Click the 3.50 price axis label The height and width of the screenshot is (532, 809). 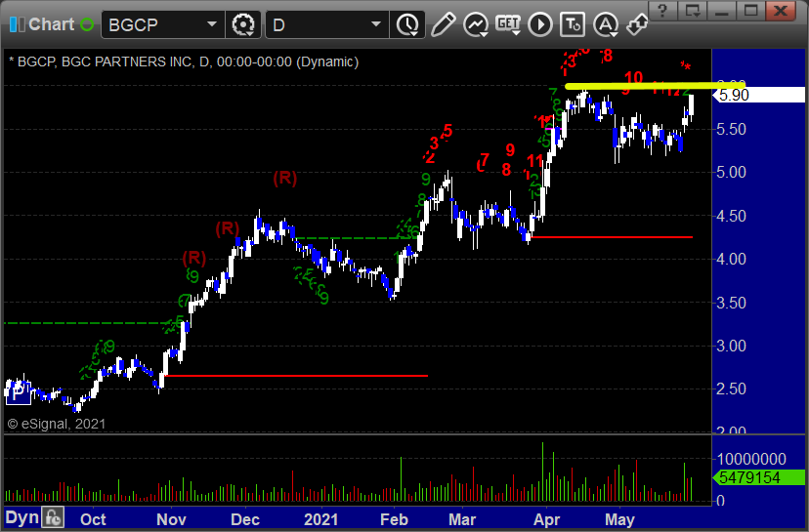pyautogui.click(x=731, y=303)
